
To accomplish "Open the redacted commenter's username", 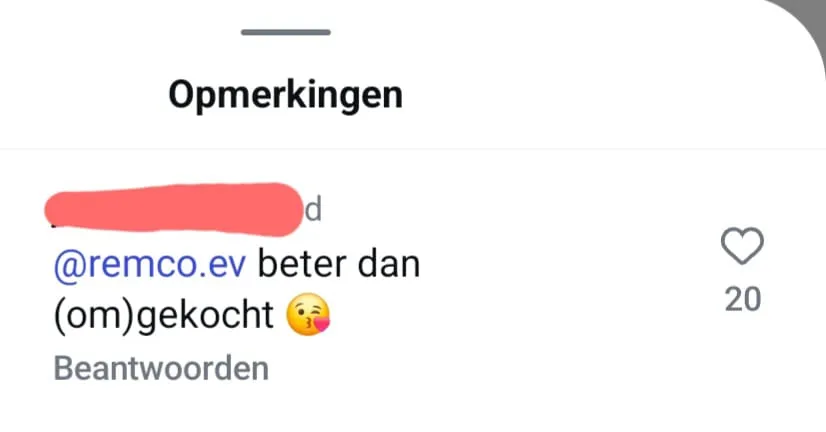I will point(174,210).
